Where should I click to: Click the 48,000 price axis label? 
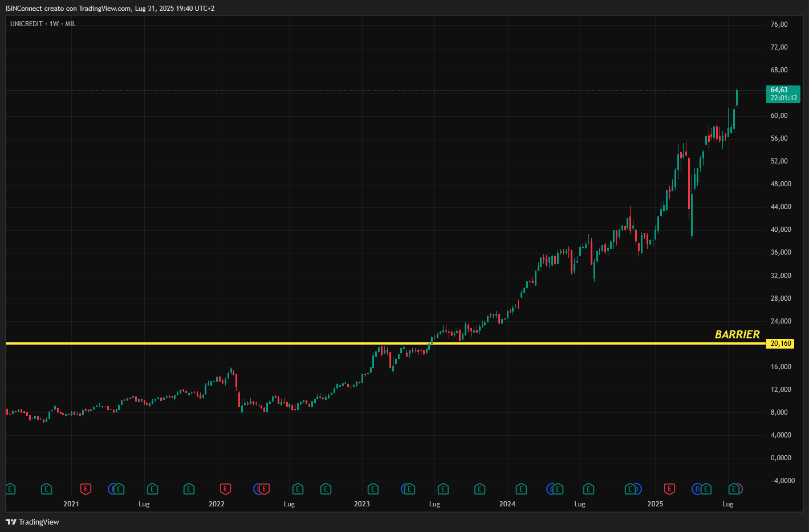tap(780, 184)
